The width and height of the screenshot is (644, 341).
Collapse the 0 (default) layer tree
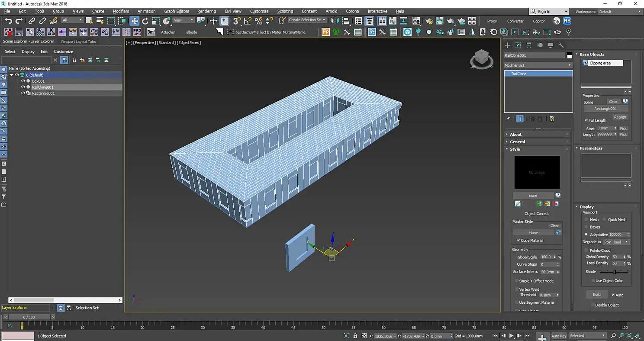[x=12, y=75]
